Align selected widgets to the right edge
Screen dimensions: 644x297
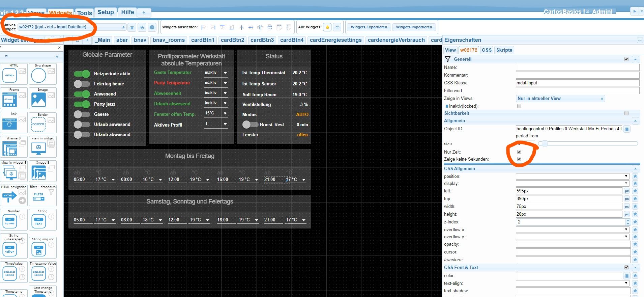click(213, 27)
